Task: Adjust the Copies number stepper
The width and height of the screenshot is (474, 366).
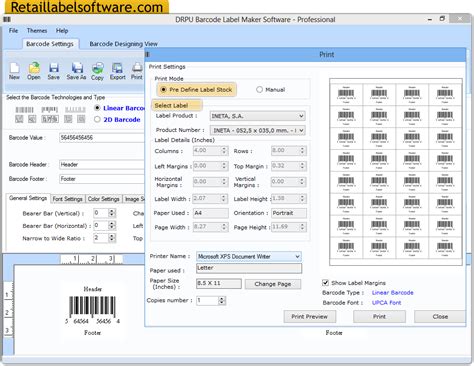Action: coord(222,301)
